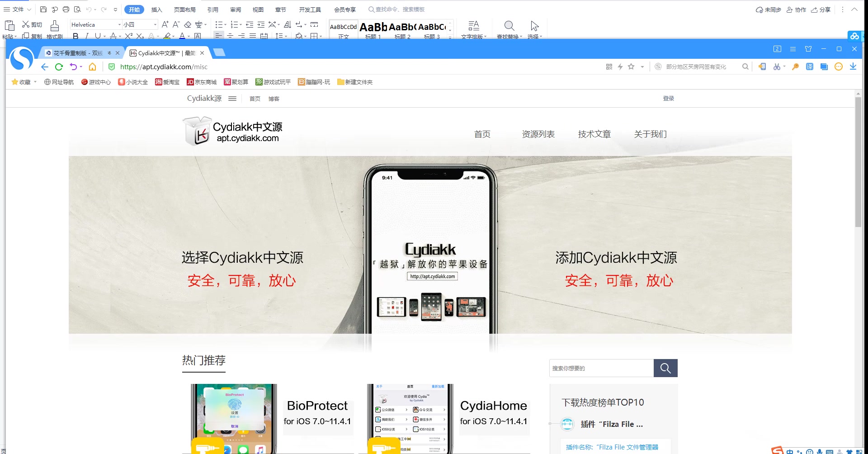
Task: Open the browser translate icon
Action: [x=809, y=66]
